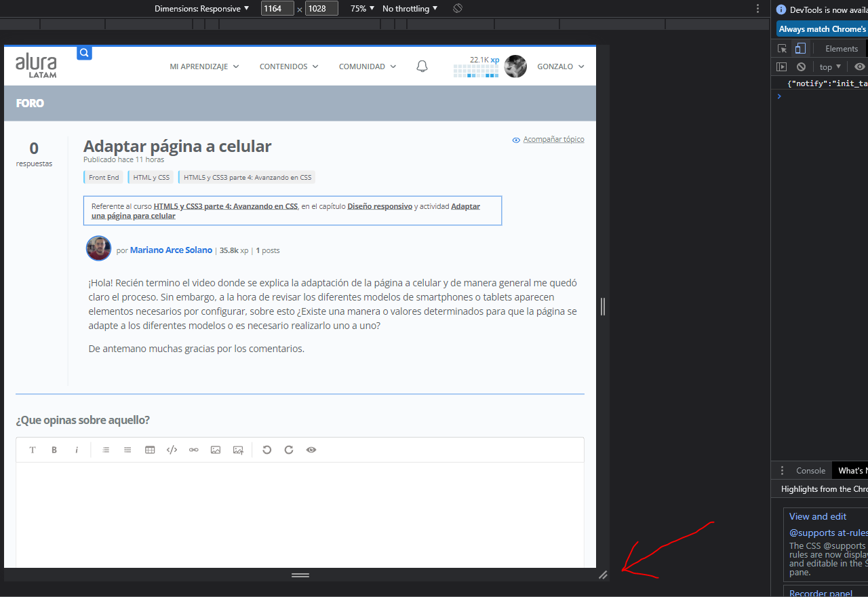Open the HTML y CSS tag
This screenshot has height=597, width=868.
tap(151, 177)
